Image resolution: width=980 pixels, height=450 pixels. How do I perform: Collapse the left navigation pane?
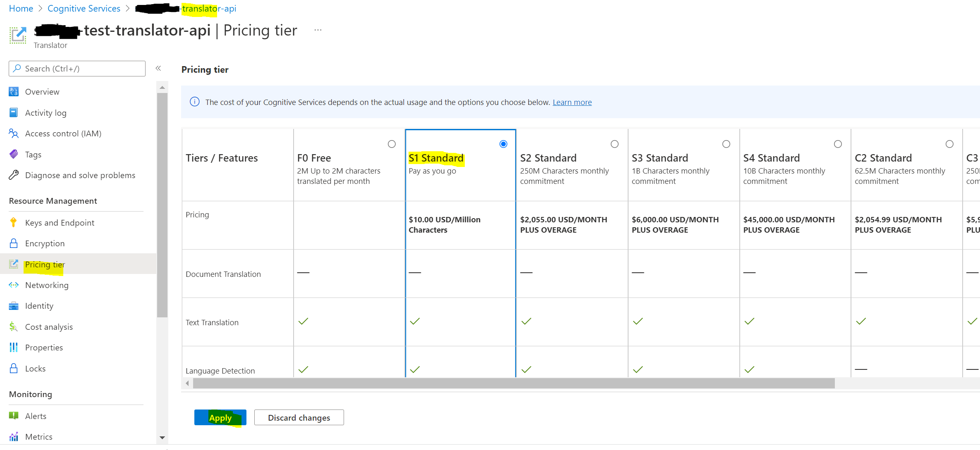click(158, 68)
